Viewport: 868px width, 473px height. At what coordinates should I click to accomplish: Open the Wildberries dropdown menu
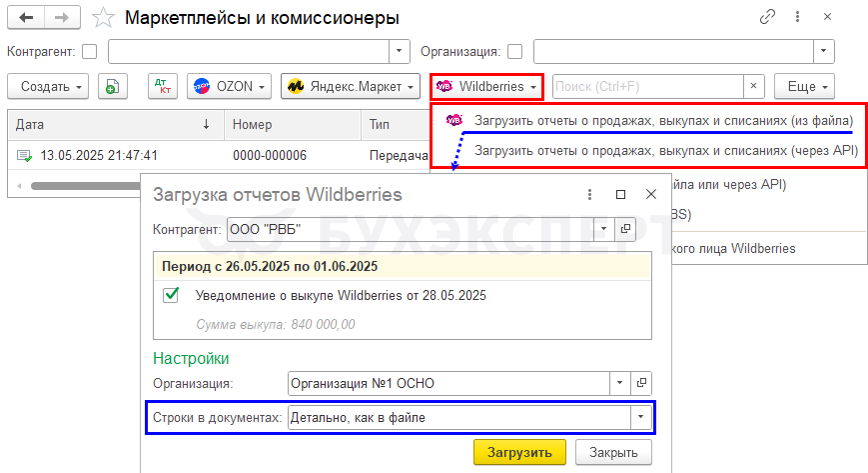click(487, 86)
